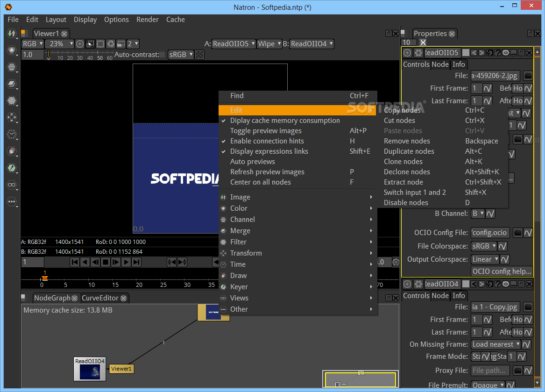The image size is (545, 392).
Task: Toggle Display cache memory consumption option
Action: (x=297, y=121)
